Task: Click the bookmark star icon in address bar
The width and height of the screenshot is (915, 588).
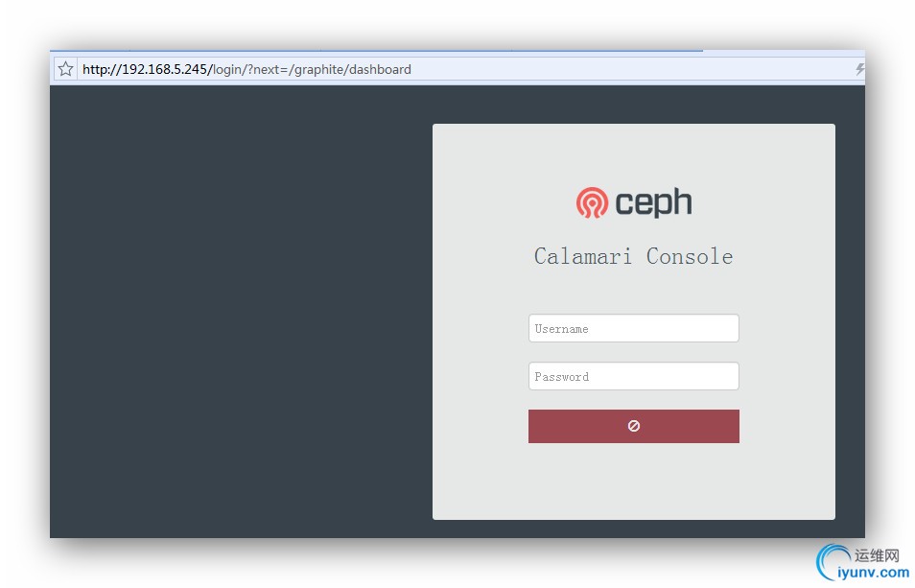Action: 65,69
